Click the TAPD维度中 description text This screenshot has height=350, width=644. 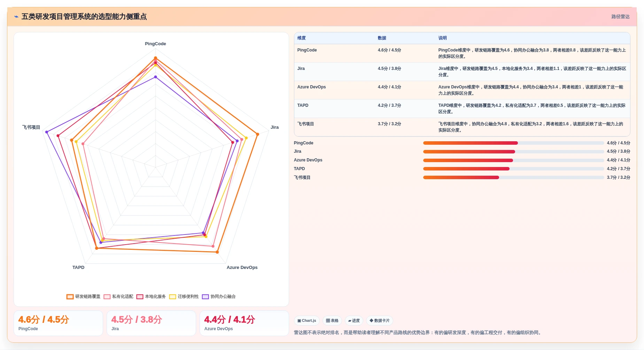(532, 109)
